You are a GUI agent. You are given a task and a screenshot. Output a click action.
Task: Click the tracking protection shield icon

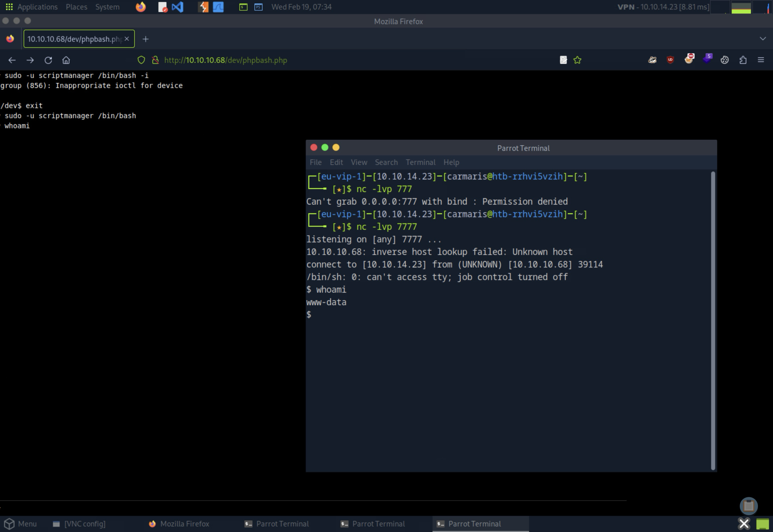pyautogui.click(x=141, y=60)
